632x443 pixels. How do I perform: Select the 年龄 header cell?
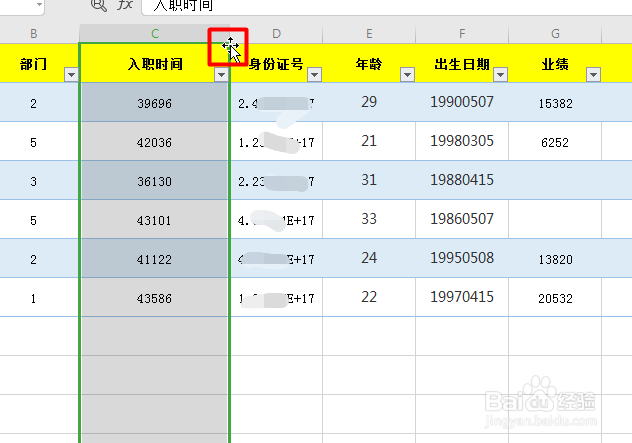pyautogui.click(x=369, y=63)
